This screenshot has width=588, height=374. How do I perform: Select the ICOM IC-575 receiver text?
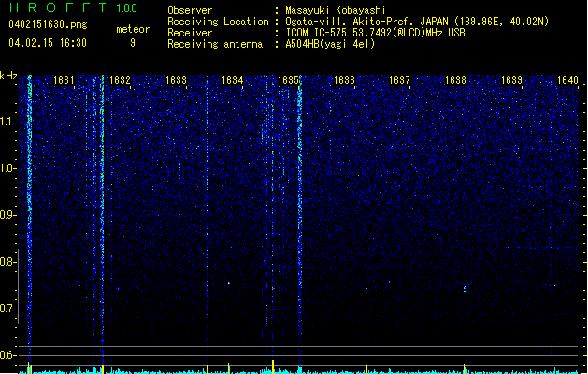click(375, 33)
